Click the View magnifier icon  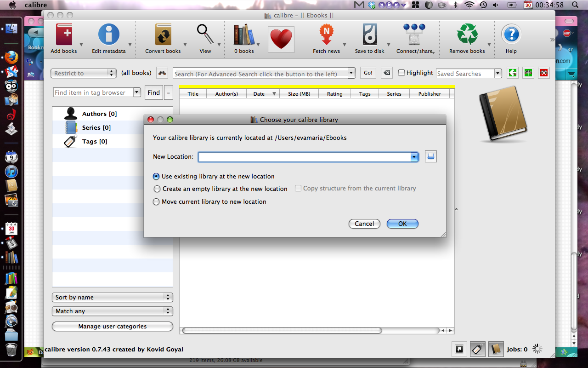click(x=205, y=35)
